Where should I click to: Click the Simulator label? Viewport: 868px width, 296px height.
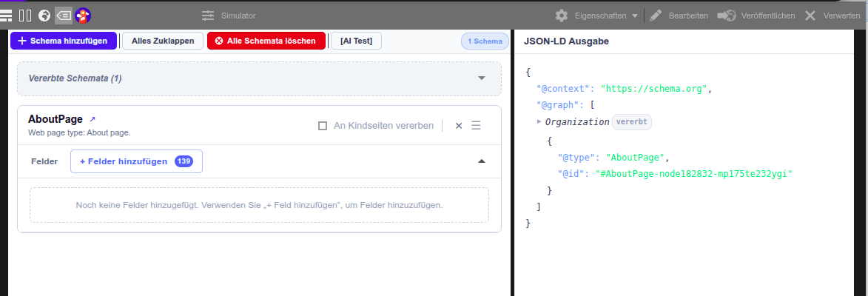coord(238,16)
